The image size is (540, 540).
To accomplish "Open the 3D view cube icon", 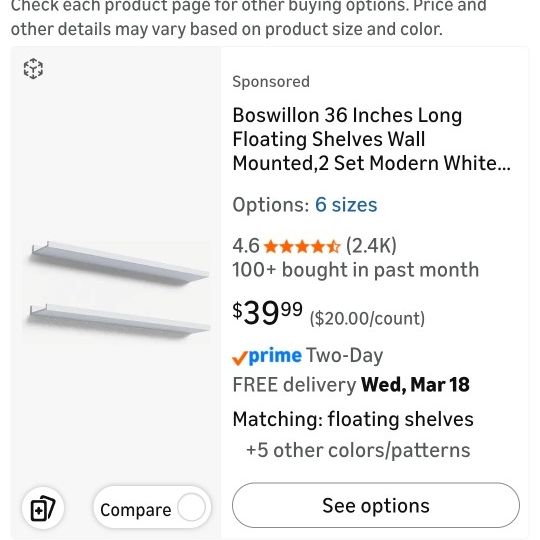I will point(33,69).
